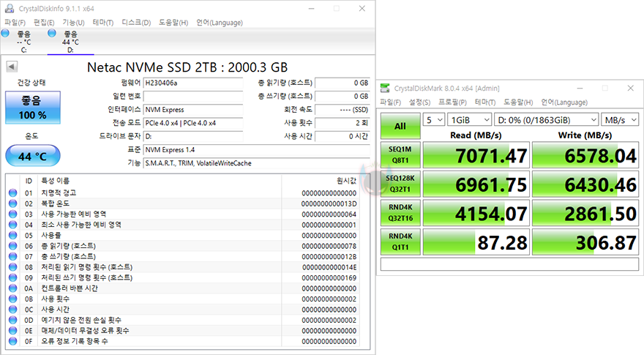644x355 pixels.
Task: Open 디스크(D) menu in CrystalDiskInfo
Action: 136,23
